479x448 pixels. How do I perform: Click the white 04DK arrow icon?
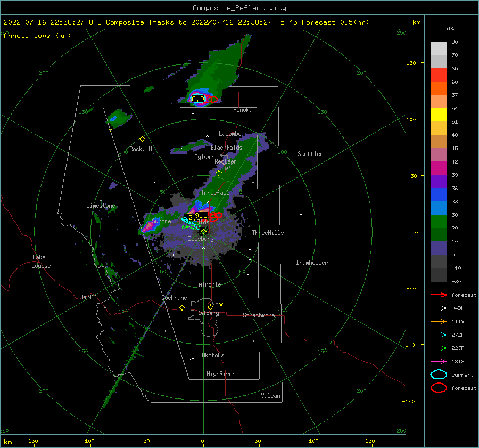click(439, 308)
